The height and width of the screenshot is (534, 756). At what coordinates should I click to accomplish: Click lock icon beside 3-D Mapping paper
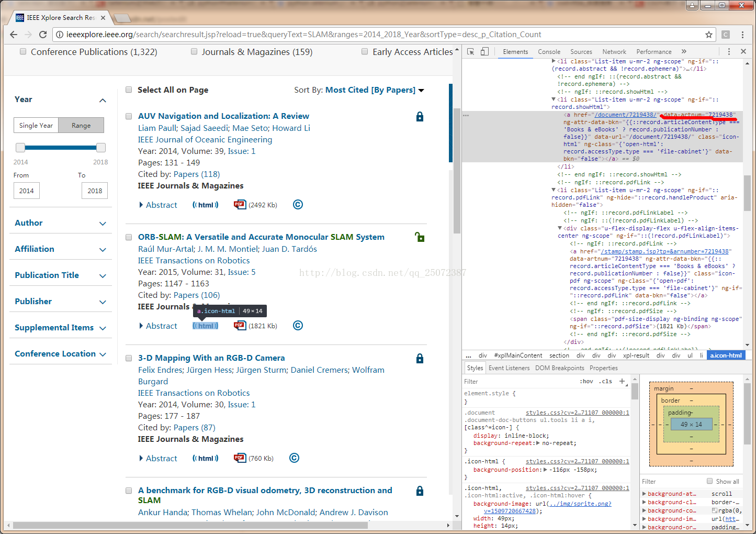420,359
